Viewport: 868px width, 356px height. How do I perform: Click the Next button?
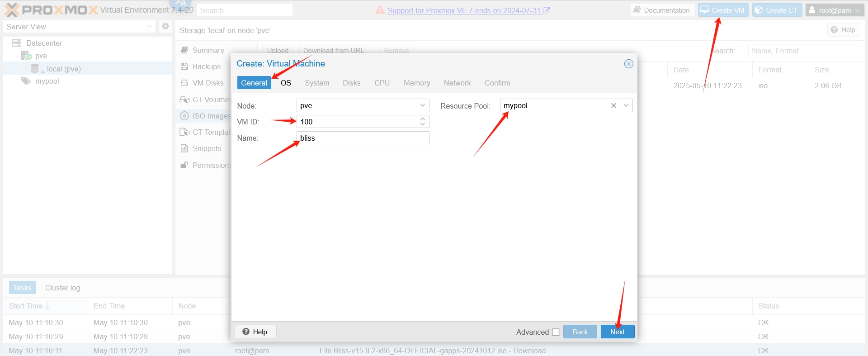point(617,332)
